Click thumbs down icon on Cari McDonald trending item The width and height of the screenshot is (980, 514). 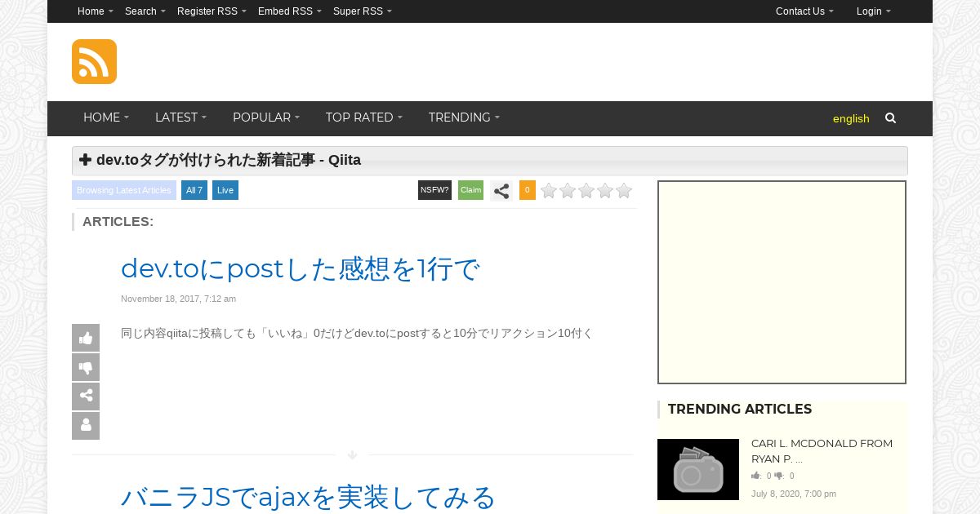coord(779,476)
